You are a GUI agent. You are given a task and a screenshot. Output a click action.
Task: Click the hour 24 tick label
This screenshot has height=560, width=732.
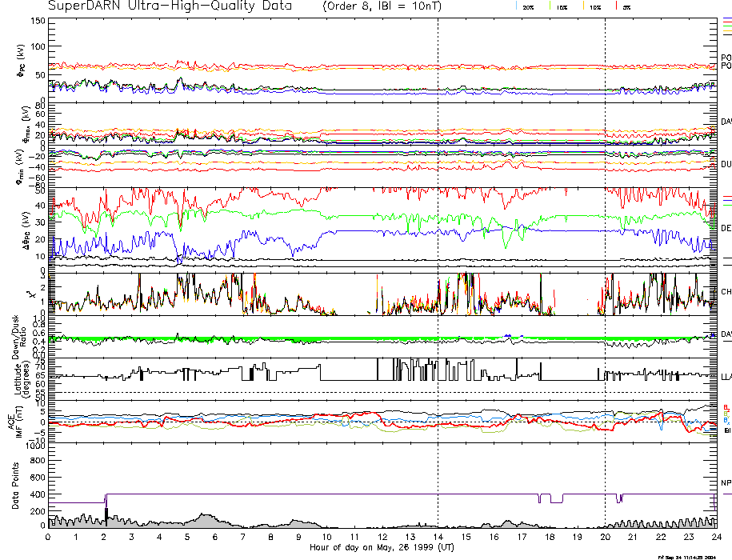pyautogui.click(x=716, y=537)
